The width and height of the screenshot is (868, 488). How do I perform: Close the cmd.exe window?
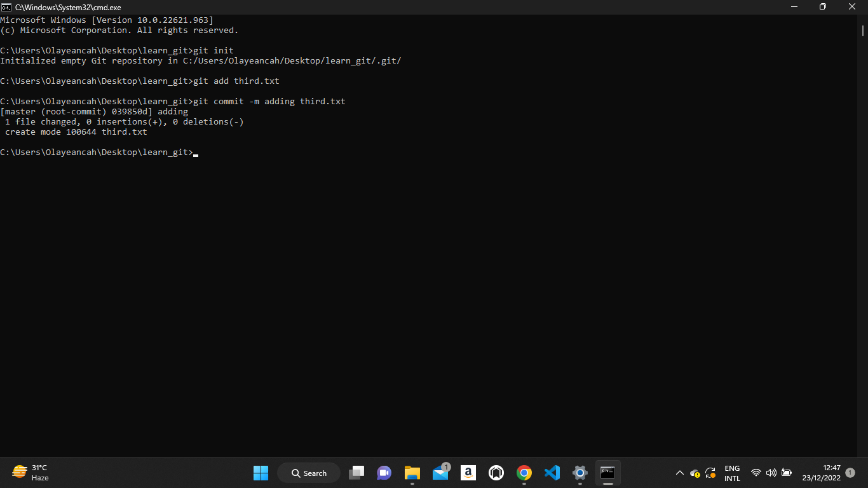pos(853,7)
